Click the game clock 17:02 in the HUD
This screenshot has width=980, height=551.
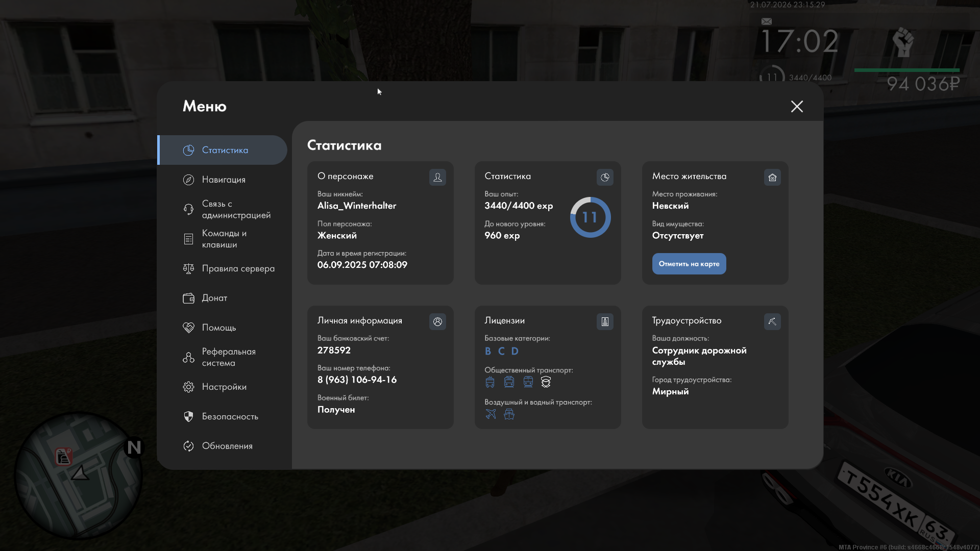pyautogui.click(x=800, y=41)
